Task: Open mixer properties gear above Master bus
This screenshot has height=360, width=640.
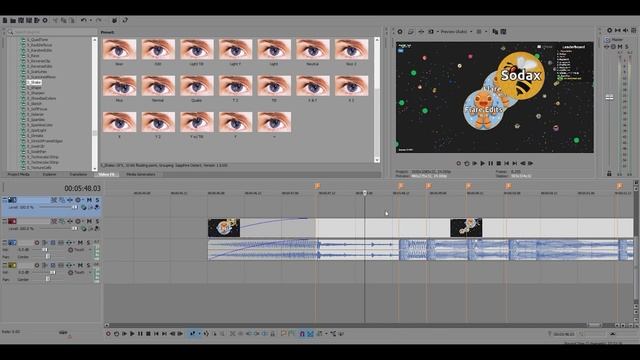Action: (x=609, y=30)
